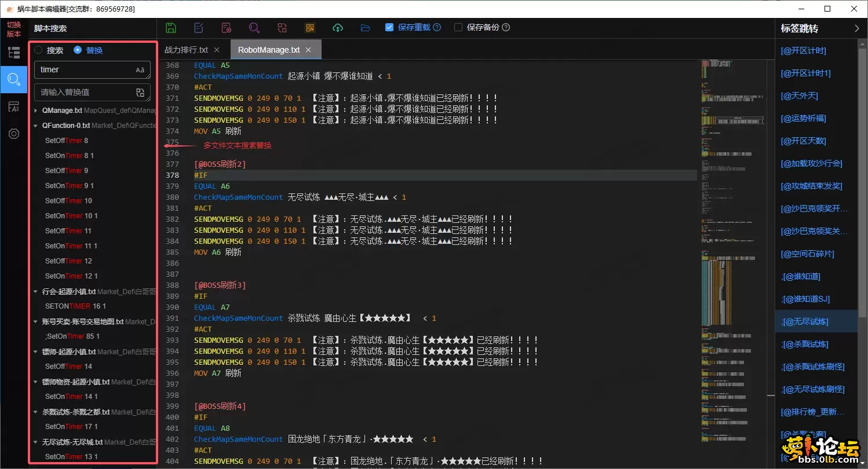Viewport: 868px width, 469px height.
Task: Collapse 杀戮试炼-杀戮之都.txt results
Action: (x=36, y=412)
